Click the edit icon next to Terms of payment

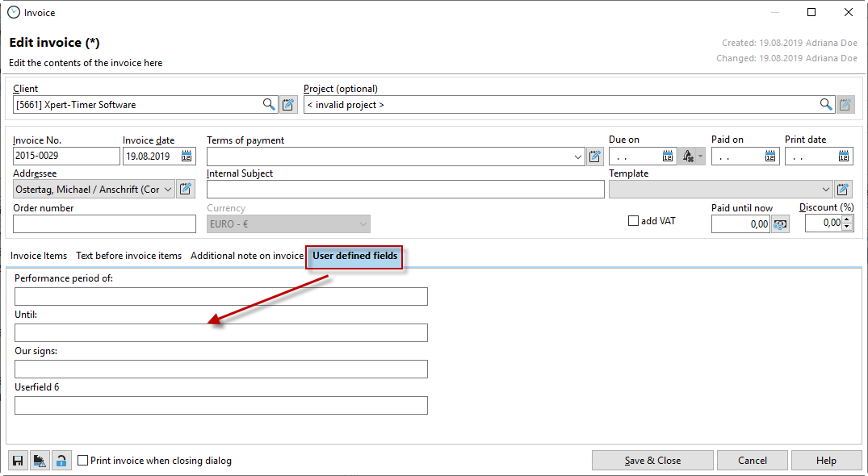595,157
